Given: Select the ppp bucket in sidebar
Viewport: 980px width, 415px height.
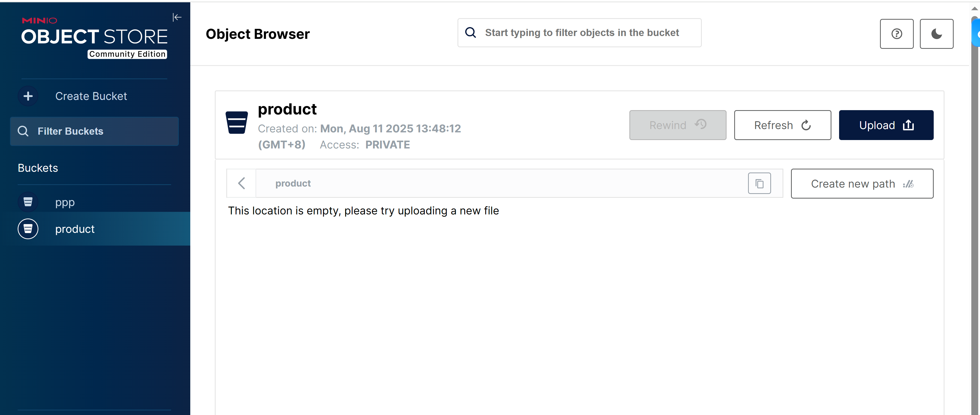Looking at the screenshot, I should (65, 202).
